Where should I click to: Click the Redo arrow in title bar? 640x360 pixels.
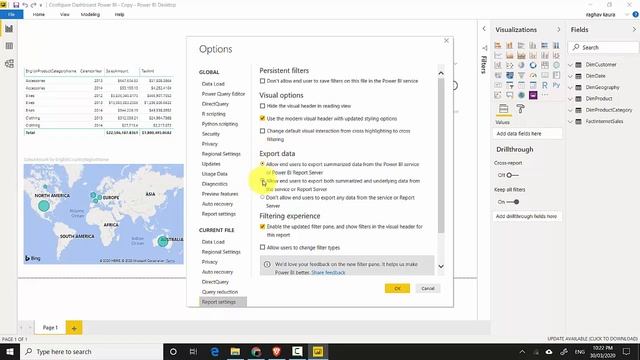coord(33,5)
